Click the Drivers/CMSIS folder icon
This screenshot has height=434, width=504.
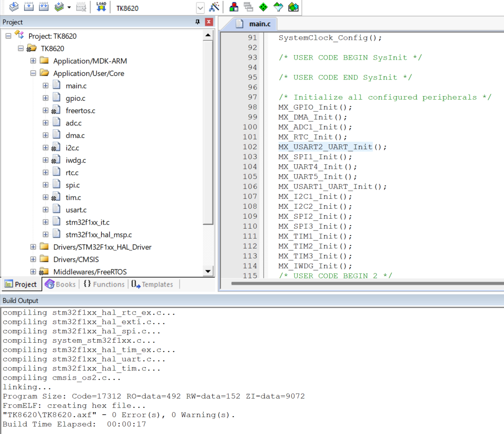click(44, 259)
